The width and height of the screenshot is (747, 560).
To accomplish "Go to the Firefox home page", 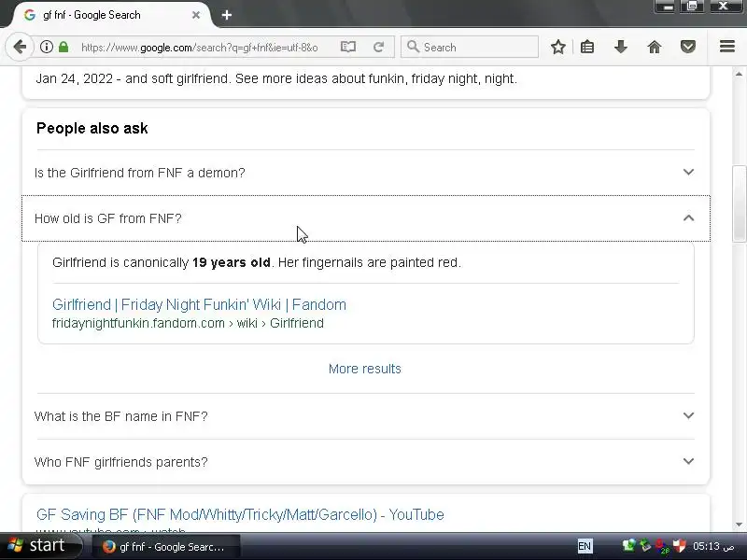I will coord(655,48).
